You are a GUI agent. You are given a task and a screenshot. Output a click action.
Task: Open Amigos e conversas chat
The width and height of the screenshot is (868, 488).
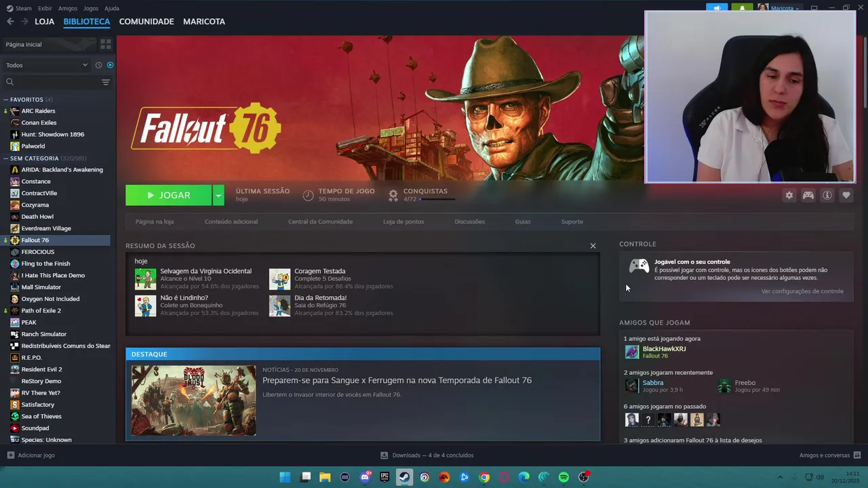[830, 455]
